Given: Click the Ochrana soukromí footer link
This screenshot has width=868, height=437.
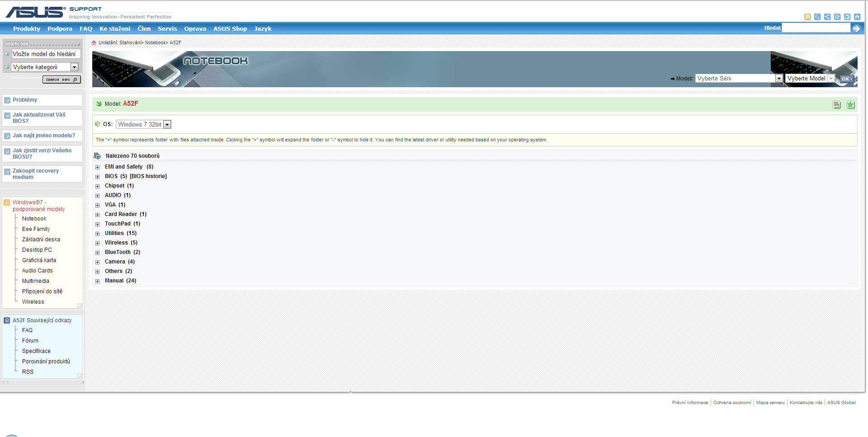Looking at the screenshot, I should click(x=732, y=403).
